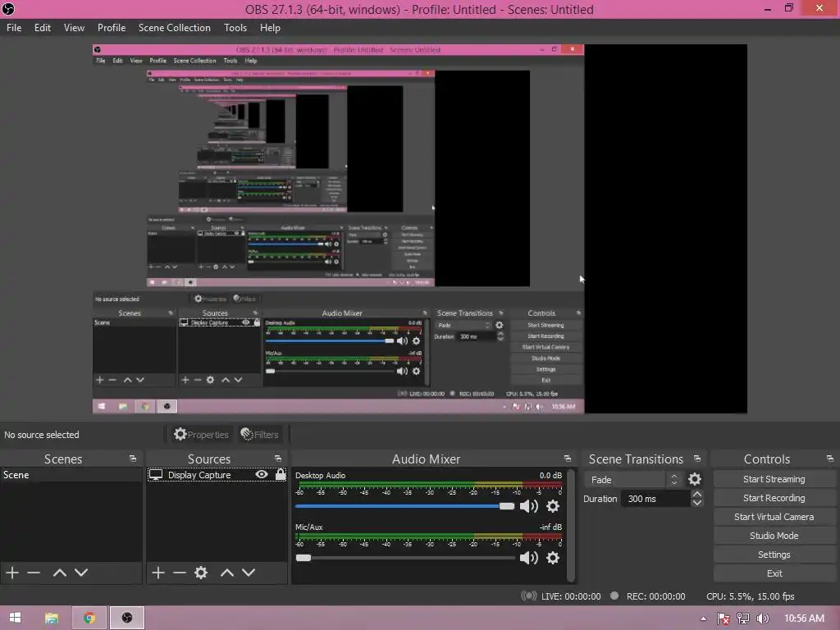Viewport: 840px width, 630px height.
Task: Click Audio Mixer vertical scrollbar
Action: [x=571, y=525]
